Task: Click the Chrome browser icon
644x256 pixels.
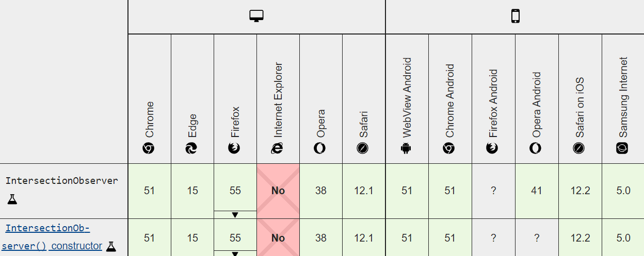Action: (x=149, y=148)
